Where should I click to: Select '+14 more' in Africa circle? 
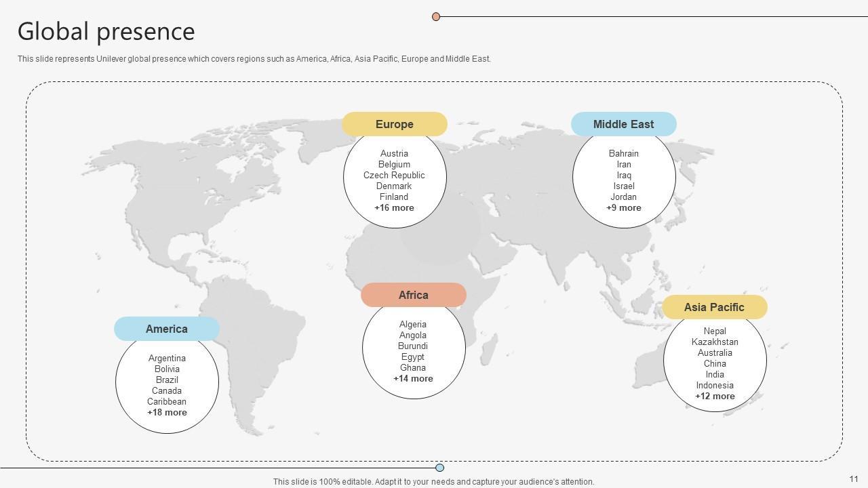[x=413, y=379]
